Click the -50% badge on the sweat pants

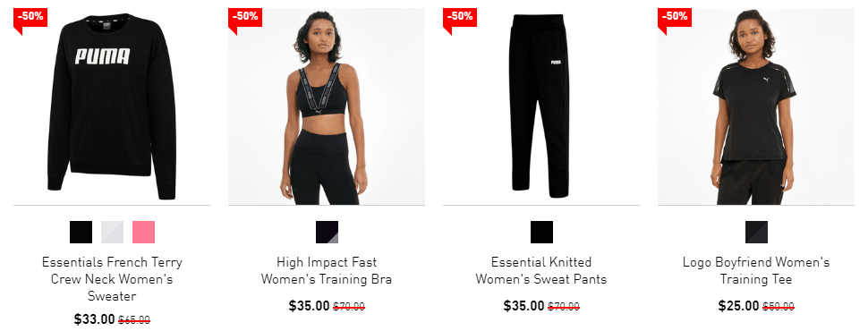(x=460, y=17)
